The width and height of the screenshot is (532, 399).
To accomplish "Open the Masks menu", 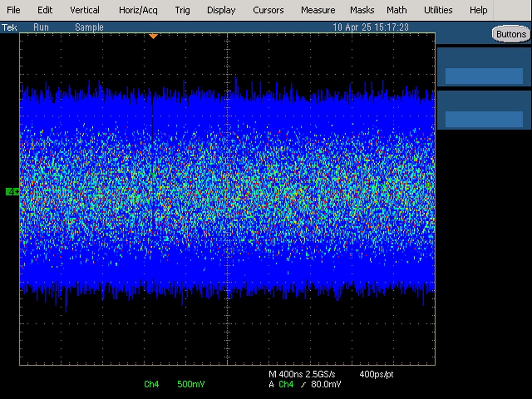I will [362, 10].
